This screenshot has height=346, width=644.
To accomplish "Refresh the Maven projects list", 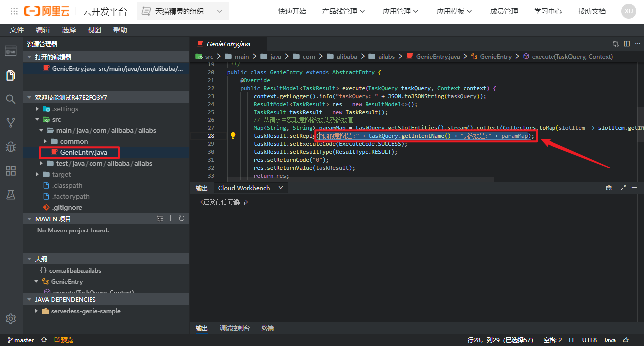I will (x=182, y=219).
